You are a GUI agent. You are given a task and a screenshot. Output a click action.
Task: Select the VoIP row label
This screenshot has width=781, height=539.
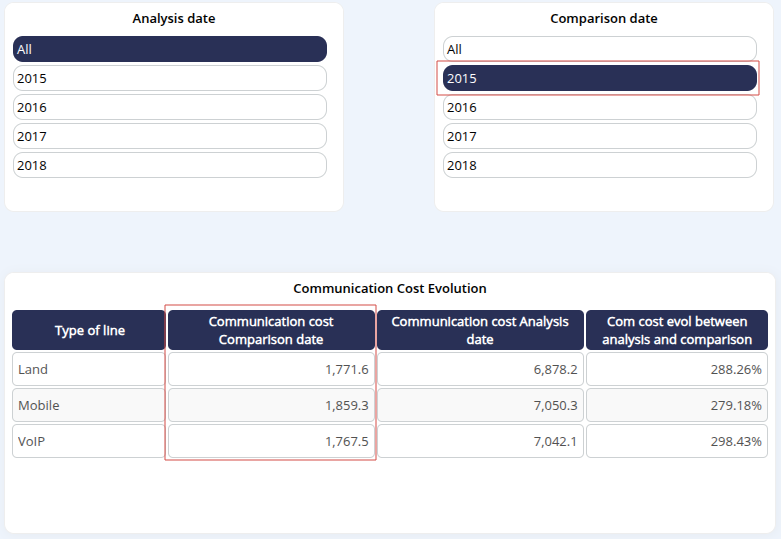pyautogui.click(x=89, y=441)
